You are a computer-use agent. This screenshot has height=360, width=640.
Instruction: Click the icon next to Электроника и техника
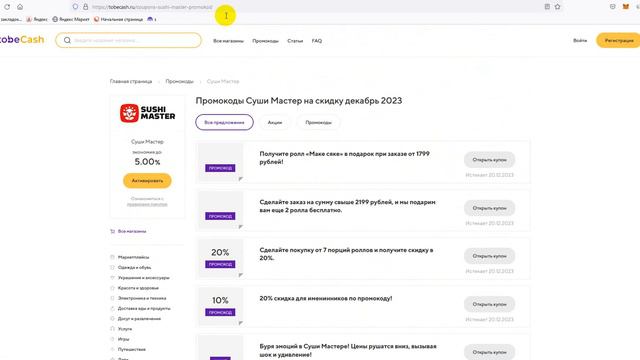(x=113, y=298)
